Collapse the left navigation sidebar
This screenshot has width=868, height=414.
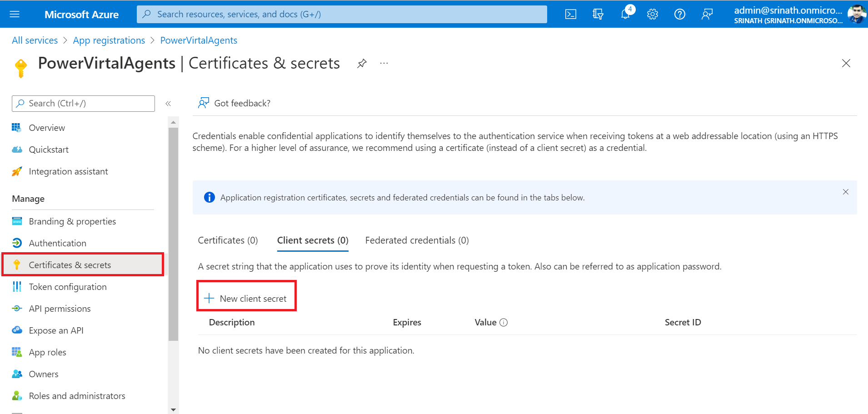coord(168,104)
